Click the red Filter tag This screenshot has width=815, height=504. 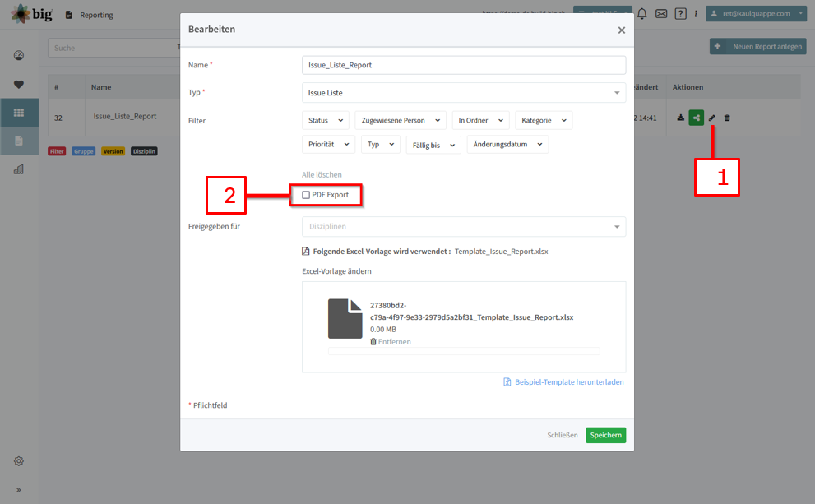click(58, 152)
